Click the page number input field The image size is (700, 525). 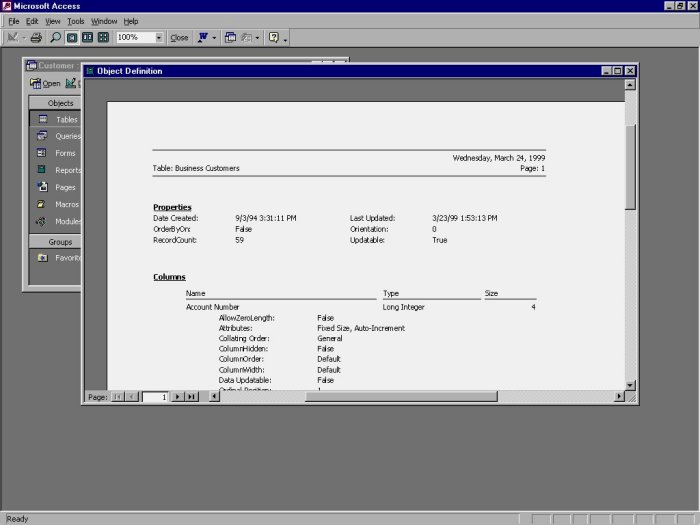pyautogui.click(x=156, y=397)
